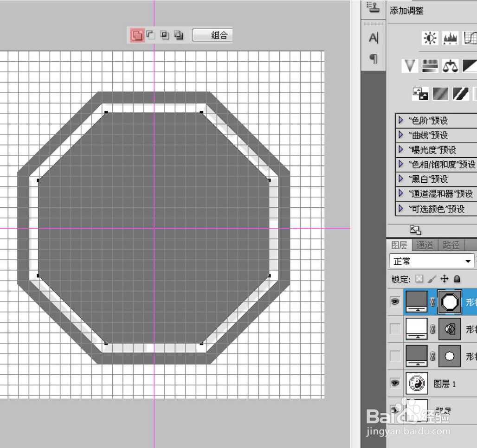Viewport: 477px width, 448px height.
Task: Click the second shape layer's vector mask thumbnail
Action: [x=450, y=329]
